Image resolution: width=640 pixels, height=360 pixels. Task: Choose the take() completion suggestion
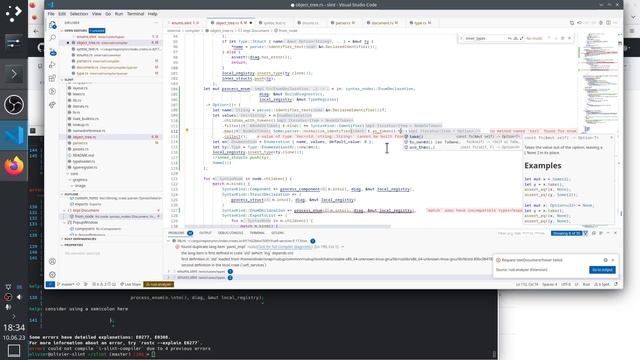[461, 136]
